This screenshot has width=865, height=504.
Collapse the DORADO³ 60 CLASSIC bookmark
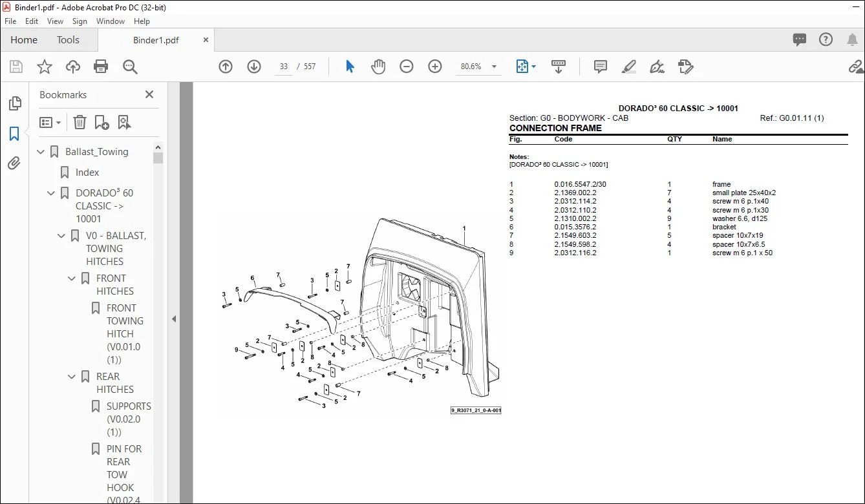pyautogui.click(x=52, y=193)
